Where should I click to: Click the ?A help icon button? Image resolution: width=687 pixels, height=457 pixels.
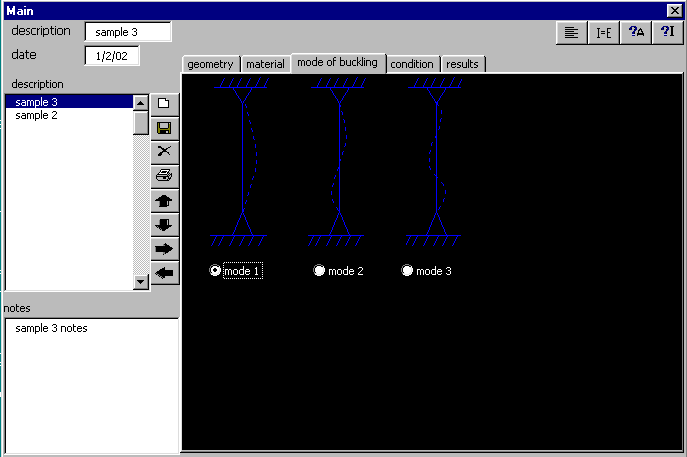(635, 32)
